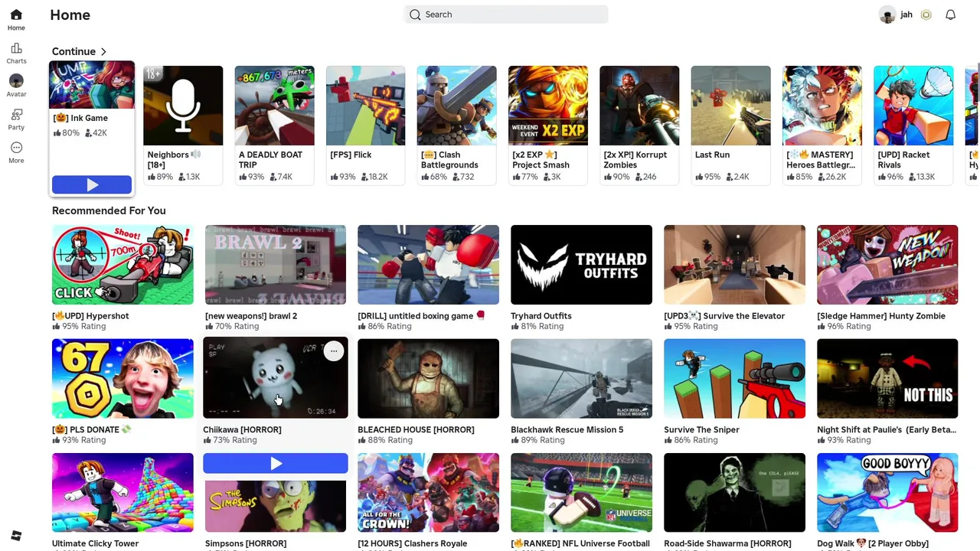
Task: Click the "Survive The Sniper" title
Action: (x=701, y=430)
